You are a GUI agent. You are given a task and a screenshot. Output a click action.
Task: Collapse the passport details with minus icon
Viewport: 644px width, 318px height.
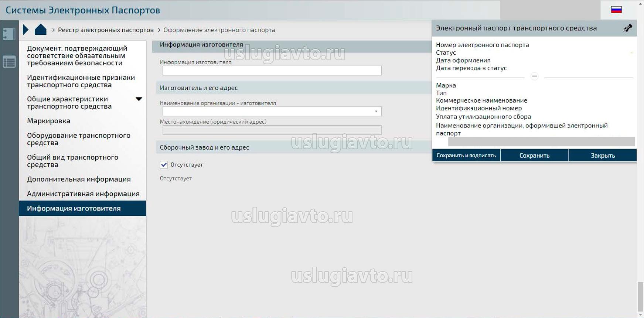click(534, 76)
